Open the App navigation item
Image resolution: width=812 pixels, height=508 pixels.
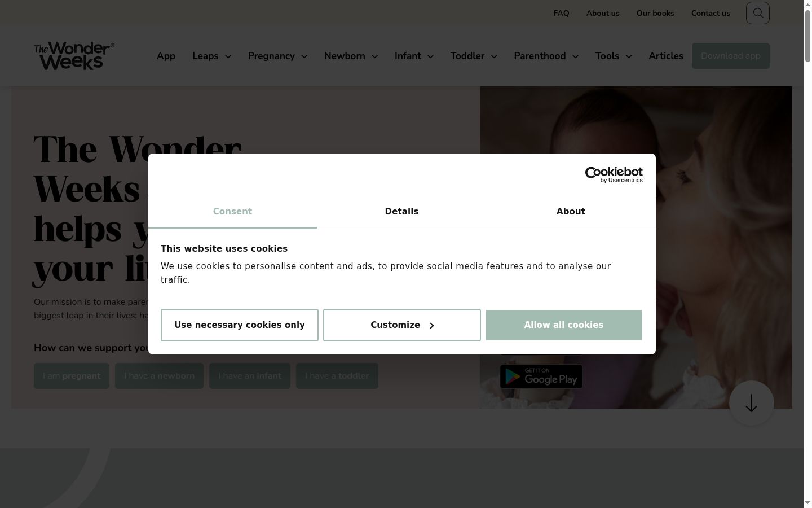pyautogui.click(x=166, y=56)
